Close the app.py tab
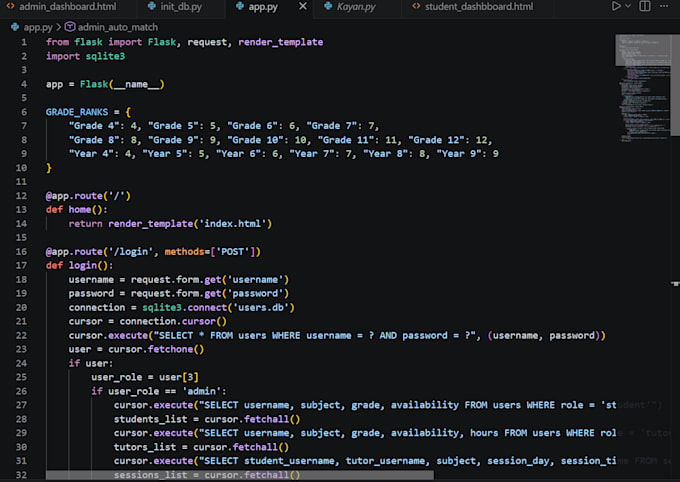The image size is (680, 482). click(303, 6)
